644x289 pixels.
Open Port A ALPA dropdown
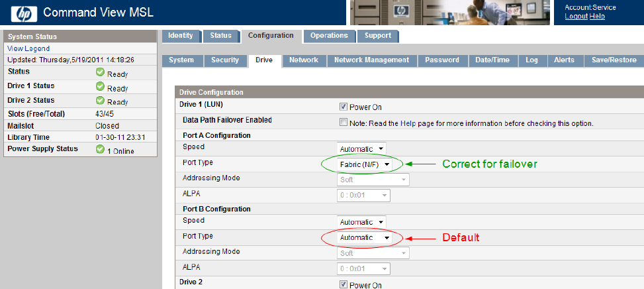click(x=363, y=195)
